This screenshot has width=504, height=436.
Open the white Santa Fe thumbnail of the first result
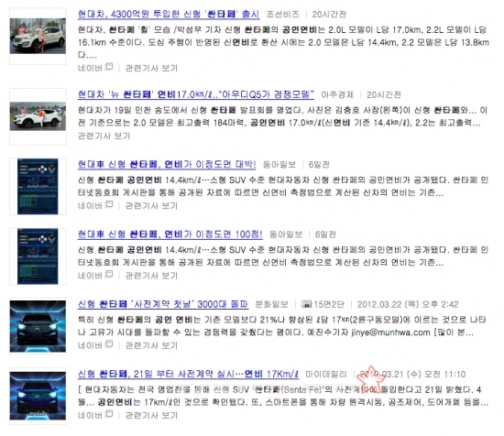pyautogui.click(x=38, y=37)
